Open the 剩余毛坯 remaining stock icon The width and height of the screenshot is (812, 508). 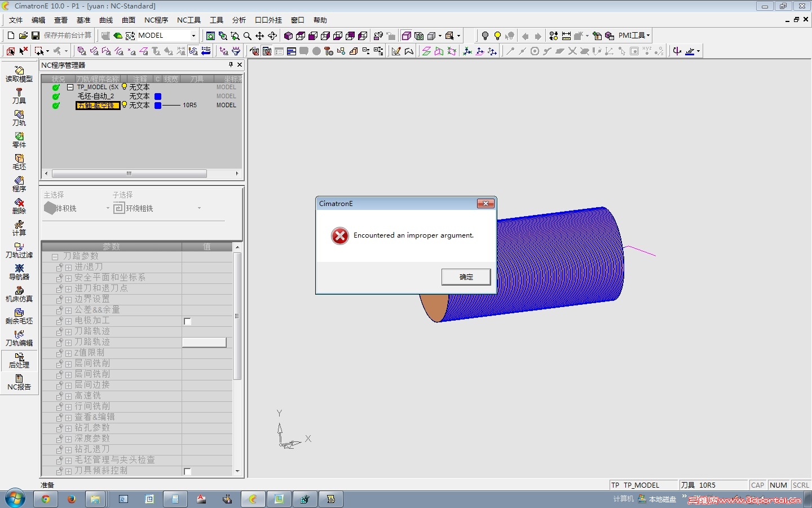19,316
